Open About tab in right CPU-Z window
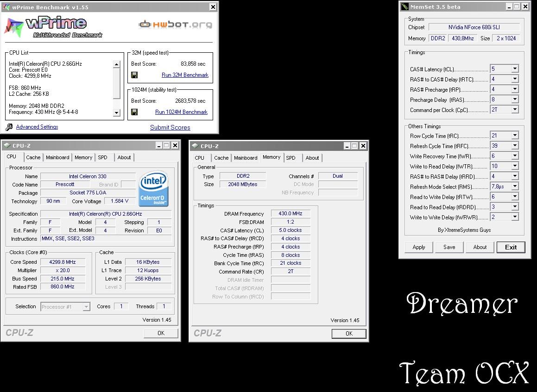Viewport: 537px width, 392px height. (312, 158)
